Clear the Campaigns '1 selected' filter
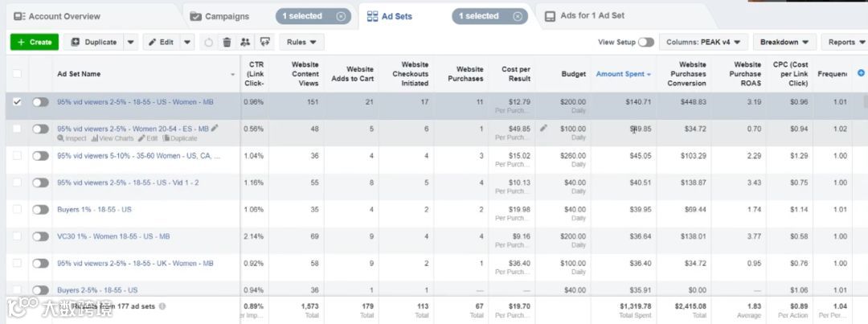Viewport: 868px width, 324px height. [341, 16]
